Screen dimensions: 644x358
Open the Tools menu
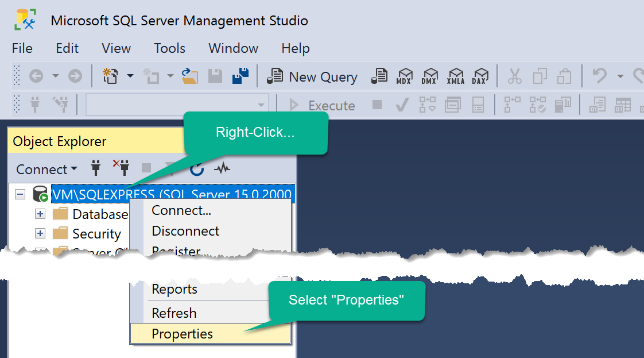(170, 48)
